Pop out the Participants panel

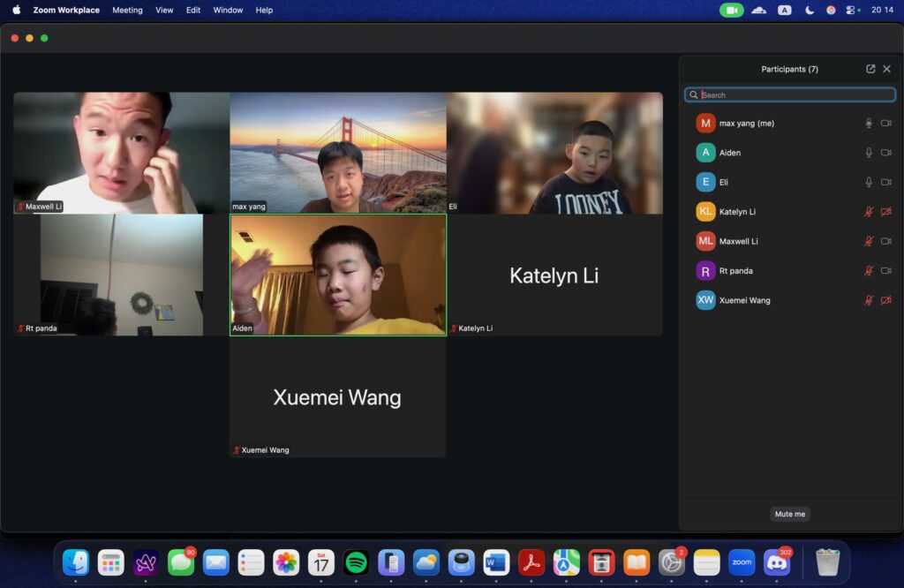click(870, 69)
